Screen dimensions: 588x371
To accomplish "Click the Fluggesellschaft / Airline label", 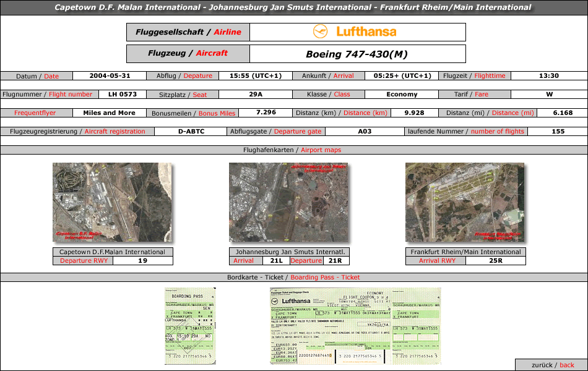I will [x=188, y=32].
